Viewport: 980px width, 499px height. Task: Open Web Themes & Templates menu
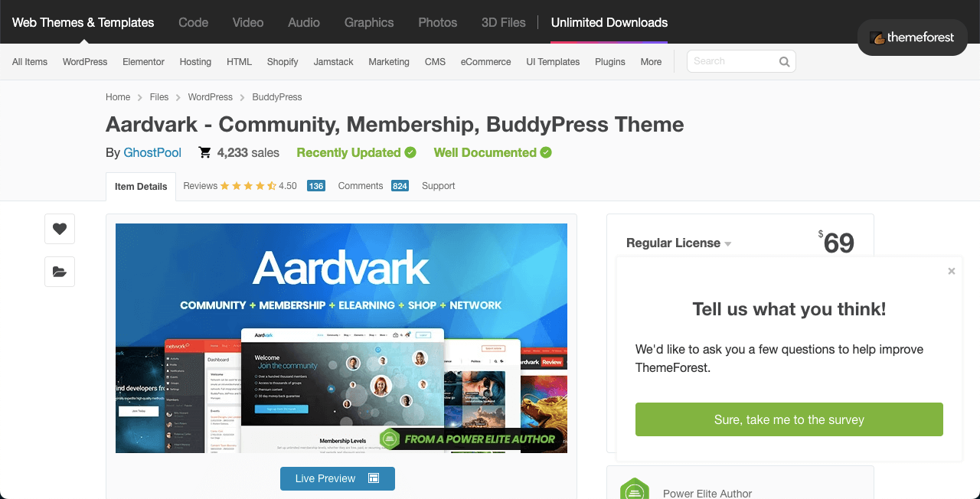(83, 22)
